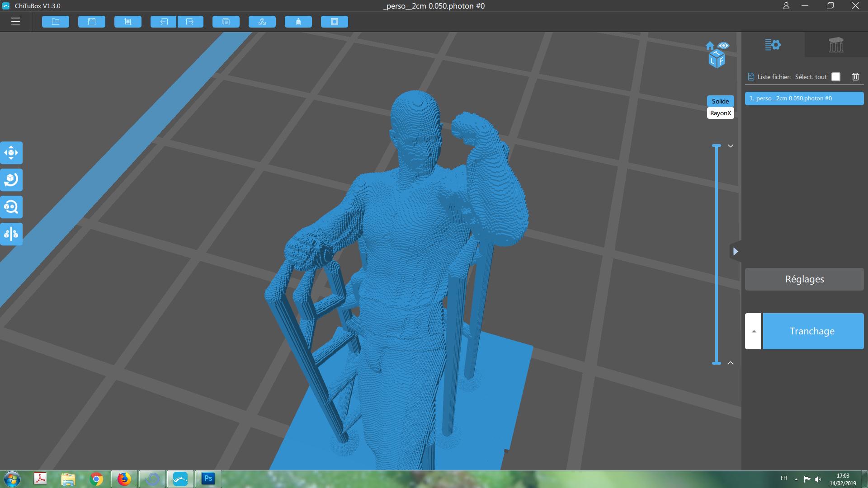This screenshot has height=488, width=868.
Task: Click the Tranchage button
Action: [813, 331]
